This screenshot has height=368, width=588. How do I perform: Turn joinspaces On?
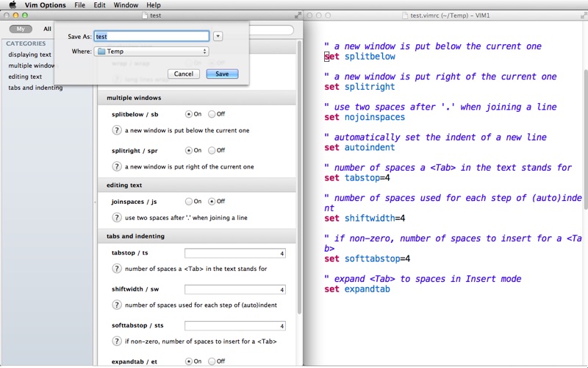coord(189,201)
